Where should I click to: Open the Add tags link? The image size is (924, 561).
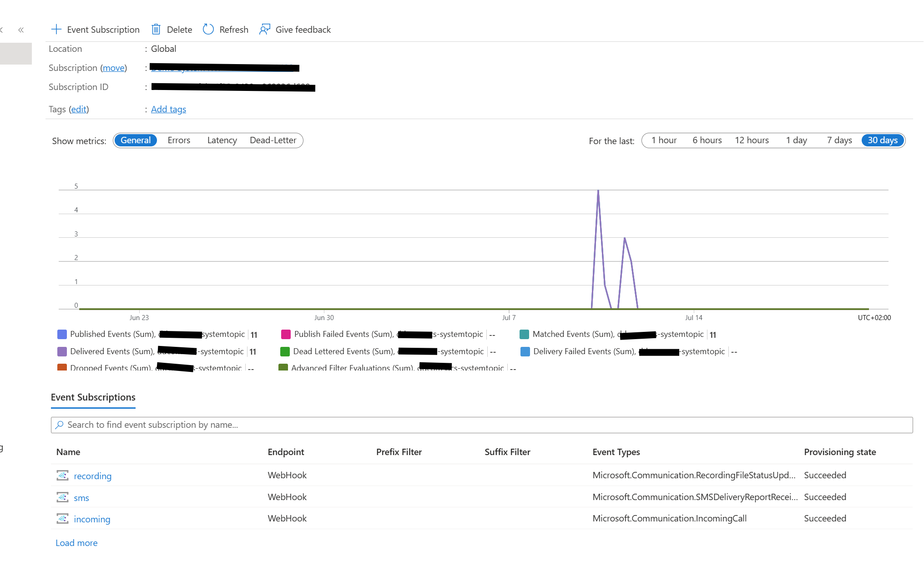click(x=168, y=109)
